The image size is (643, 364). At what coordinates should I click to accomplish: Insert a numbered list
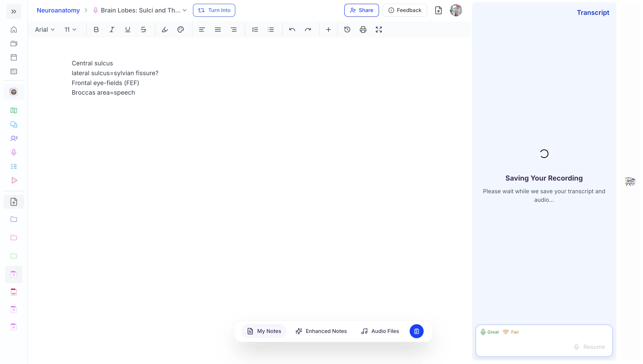(255, 30)
